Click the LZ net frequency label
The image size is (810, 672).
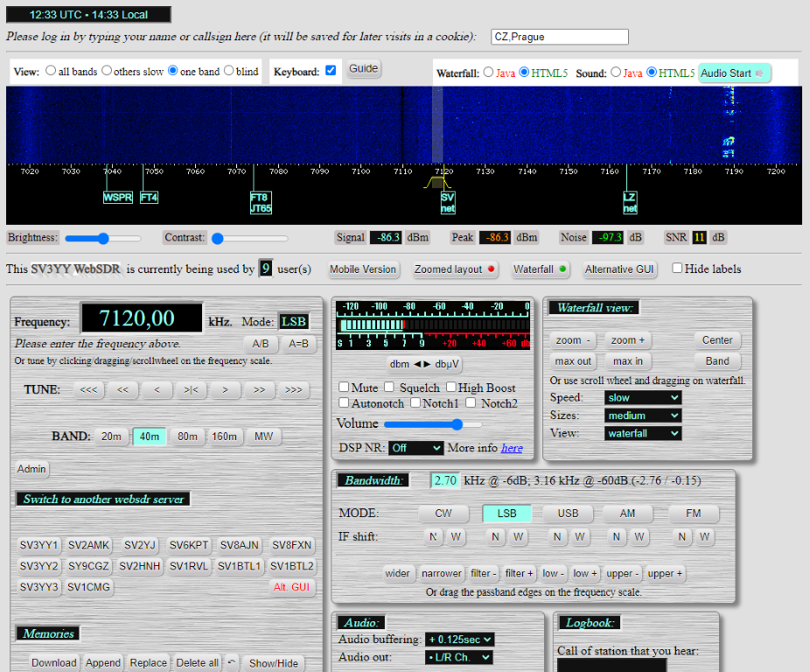click(630, 203)
